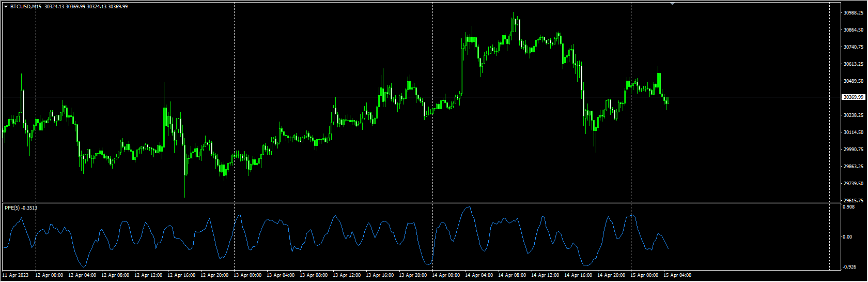Click the 30988.25 value on price scale
The height and width of the screenshot is (282, 868).
click(854, 13)
